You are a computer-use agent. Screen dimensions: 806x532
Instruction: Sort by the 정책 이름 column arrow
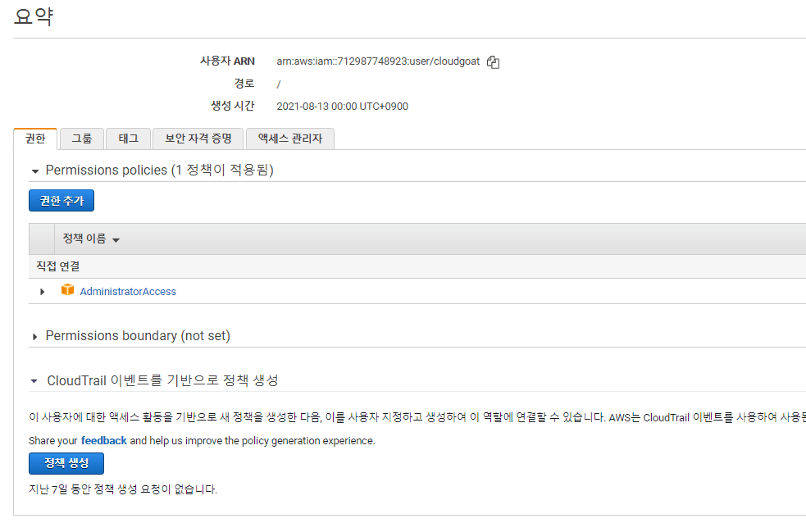[116, 240]
